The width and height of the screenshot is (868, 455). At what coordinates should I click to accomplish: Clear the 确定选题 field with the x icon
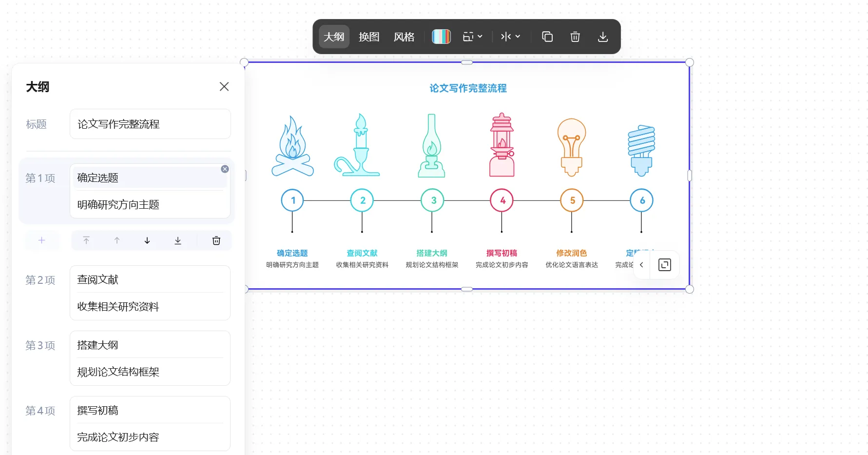click(x=225, y=169)
